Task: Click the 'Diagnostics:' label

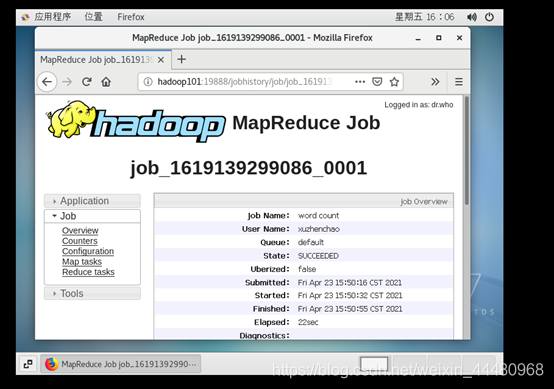Action: click(x=264, y=335)
